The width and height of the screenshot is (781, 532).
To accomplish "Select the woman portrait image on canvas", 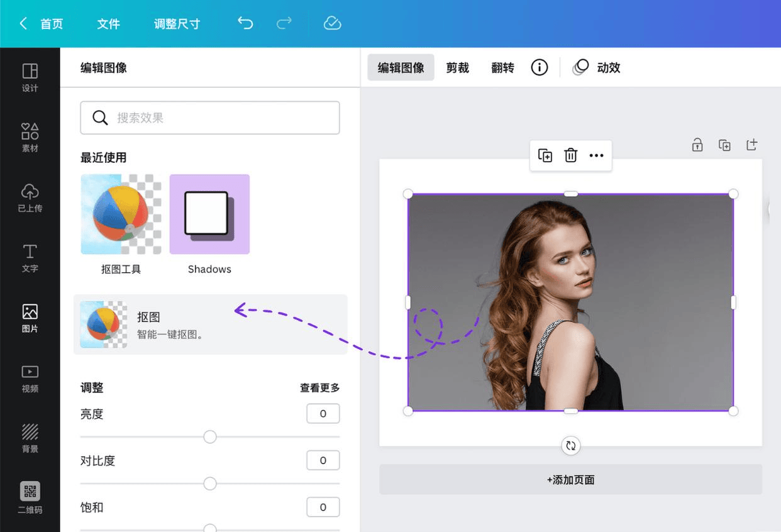I will coord(570,302).
